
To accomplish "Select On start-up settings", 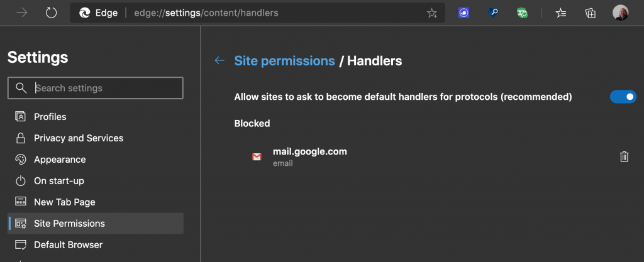I will [58, 181].
